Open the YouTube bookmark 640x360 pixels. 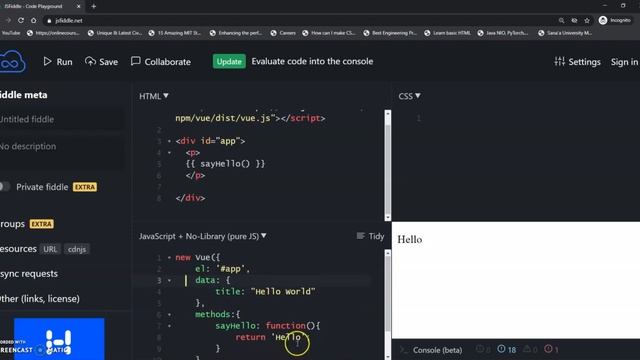pos(10,33)
